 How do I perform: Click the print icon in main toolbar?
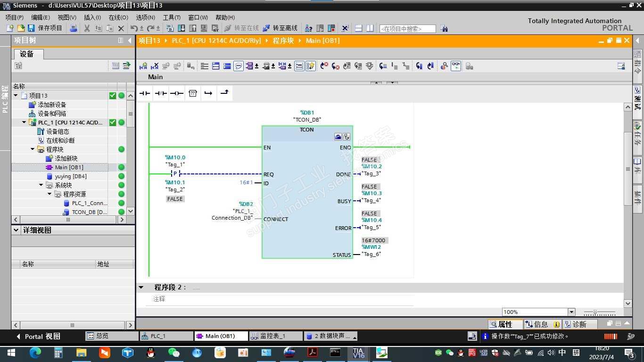click(x=73, y=28)
